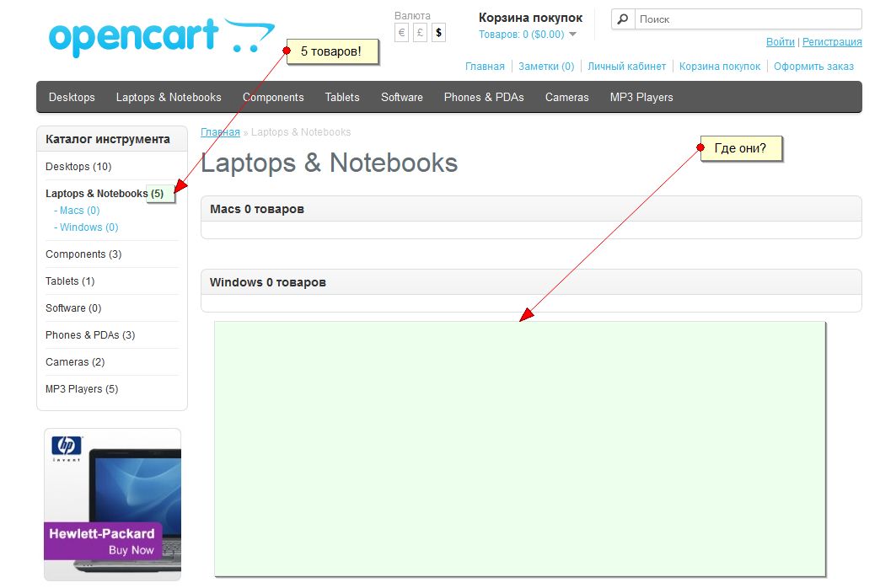Click the magnifier search icon

[x=623, y=19]
